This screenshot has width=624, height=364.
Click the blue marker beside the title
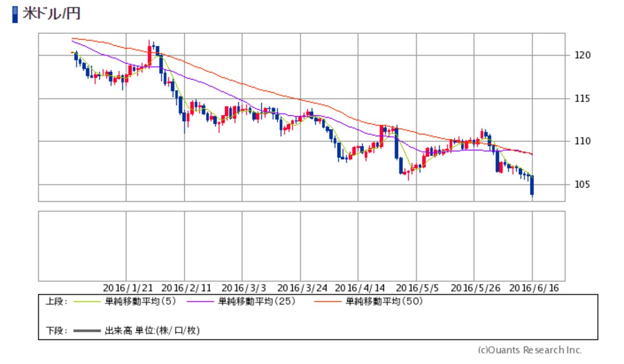15,14
